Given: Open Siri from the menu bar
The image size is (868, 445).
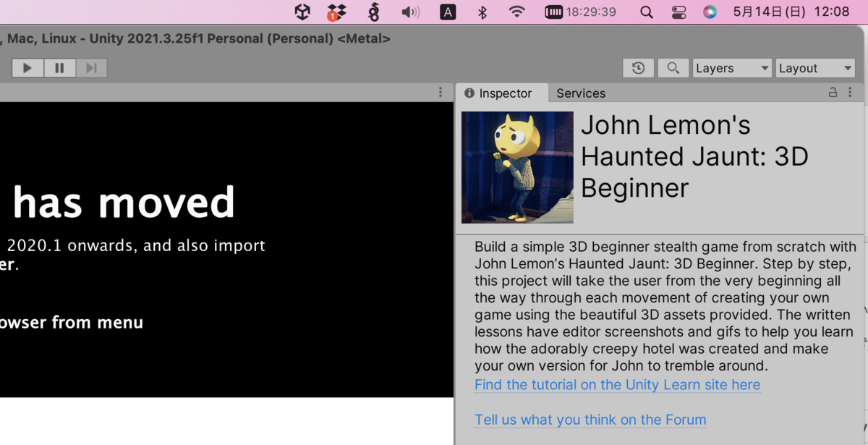Looking at the screenshot, I should pos(710,12).
